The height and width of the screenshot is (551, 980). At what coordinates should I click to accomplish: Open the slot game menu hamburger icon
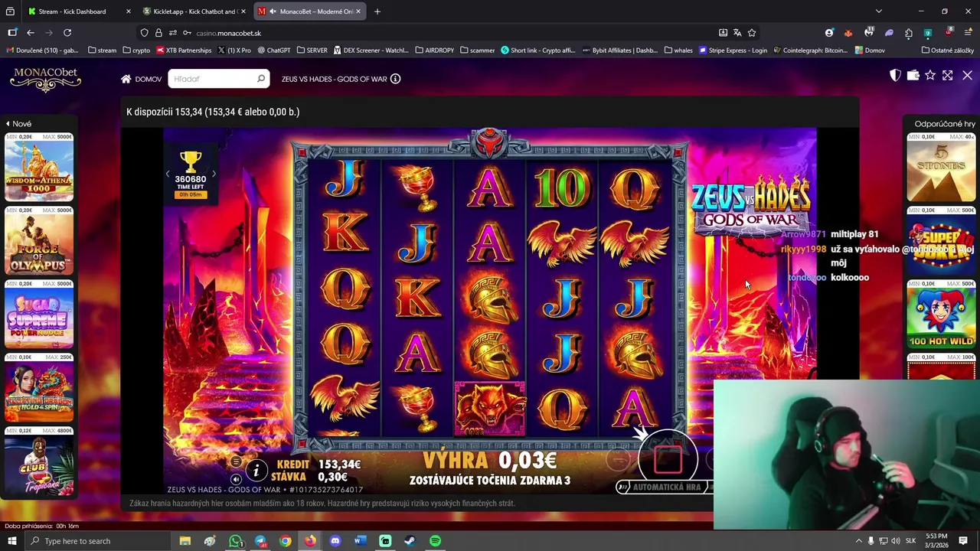(236, 461)
